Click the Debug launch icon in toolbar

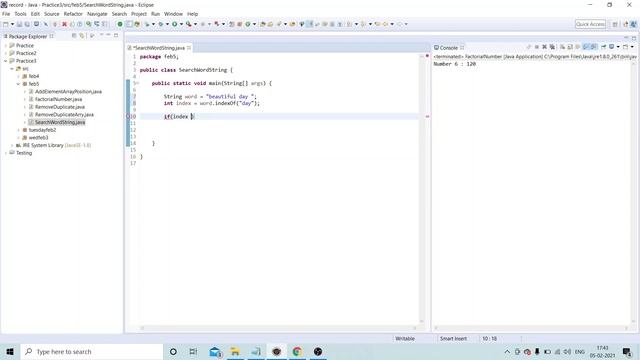[x=161, y=24]
